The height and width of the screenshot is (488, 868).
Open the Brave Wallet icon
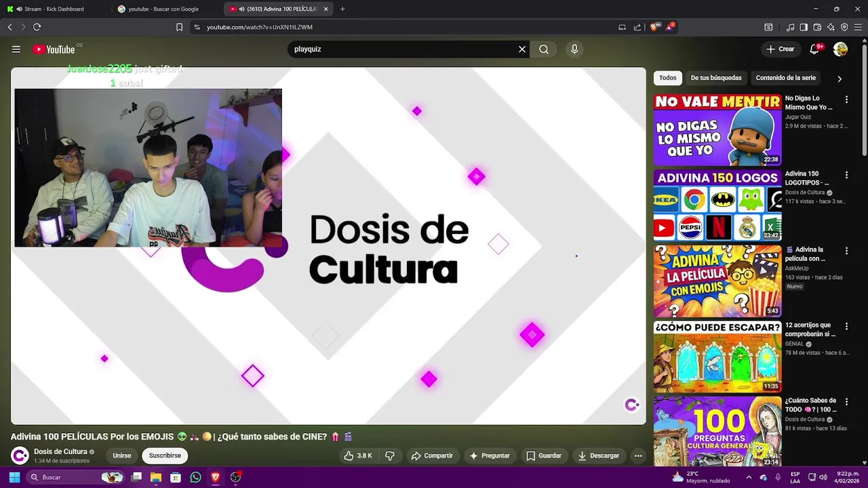817,27
